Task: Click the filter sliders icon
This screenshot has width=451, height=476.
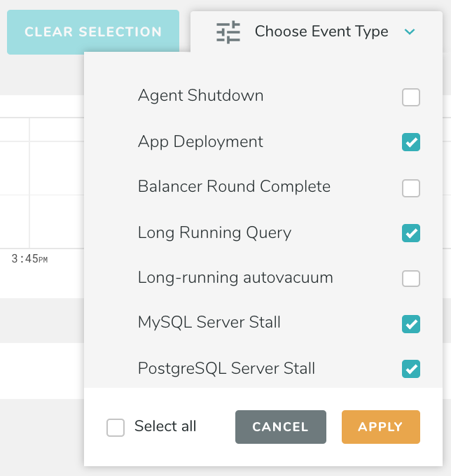Action: click(x=228, y=32)
